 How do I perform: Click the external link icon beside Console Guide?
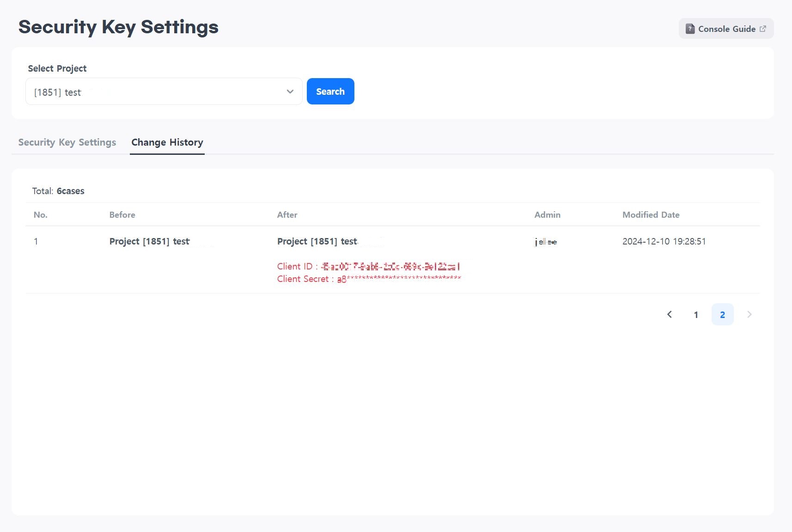pyautogui.click(x=763, y=29)
